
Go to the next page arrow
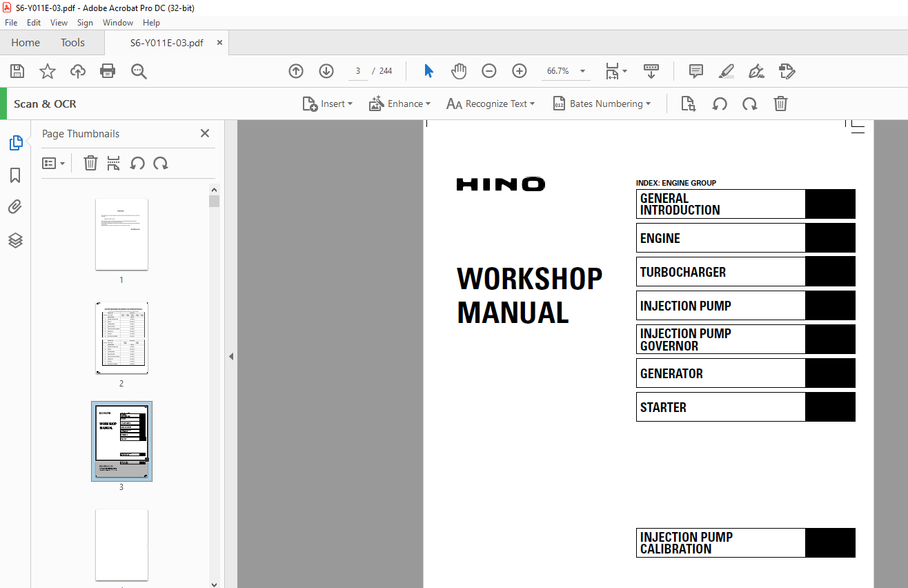point(326,71)
